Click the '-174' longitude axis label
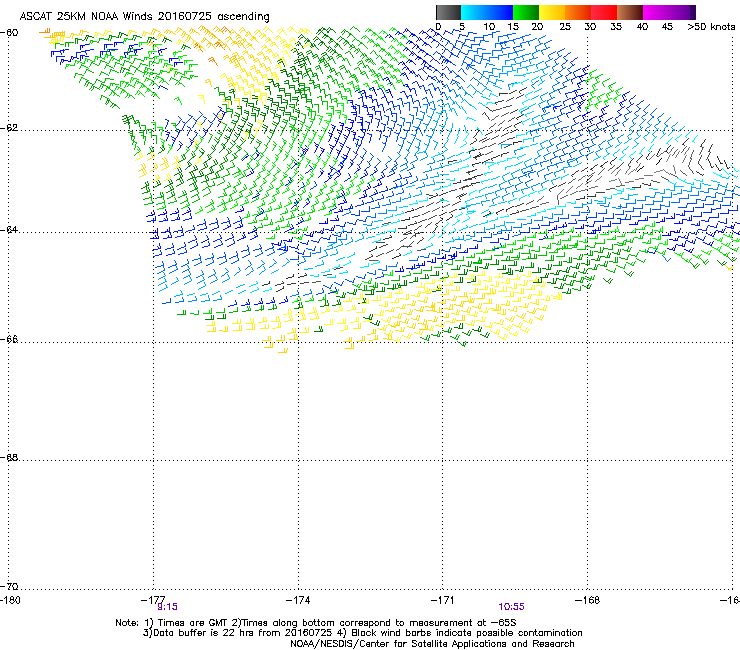The width and height of the screenshot is (740, 650). (x=298, y=600)
